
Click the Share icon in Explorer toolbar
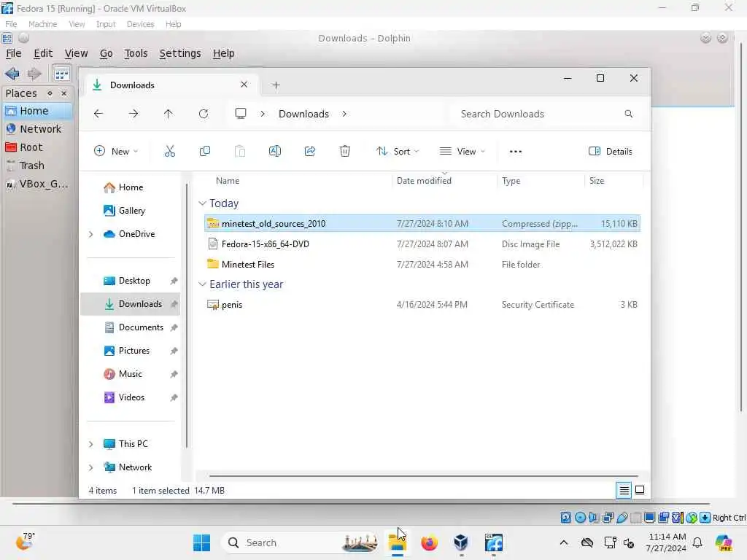pos(309,152)
